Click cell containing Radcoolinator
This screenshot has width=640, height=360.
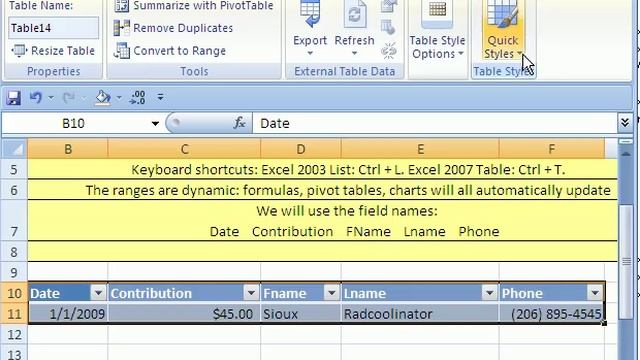(x=420, y=313)
